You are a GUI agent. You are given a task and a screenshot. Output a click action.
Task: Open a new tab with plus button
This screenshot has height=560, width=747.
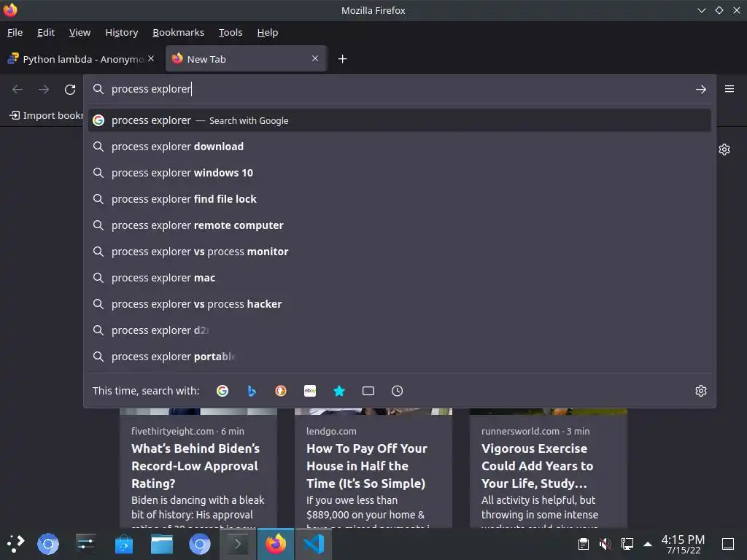click(x=343, y=58)
